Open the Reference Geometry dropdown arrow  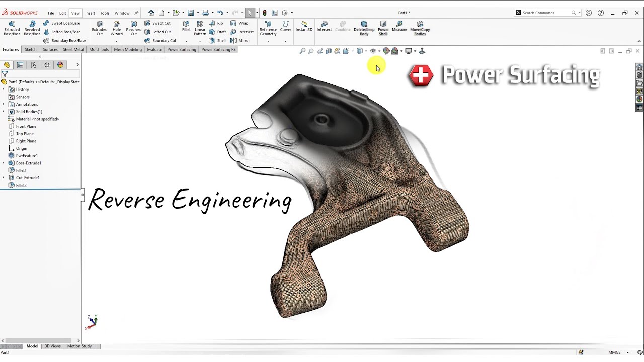click(268, 41)
